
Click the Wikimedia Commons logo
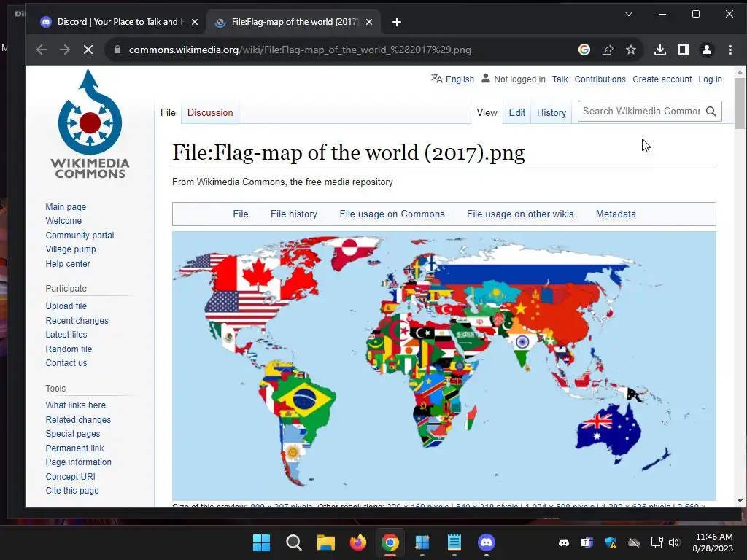click(x=90, y=124)
